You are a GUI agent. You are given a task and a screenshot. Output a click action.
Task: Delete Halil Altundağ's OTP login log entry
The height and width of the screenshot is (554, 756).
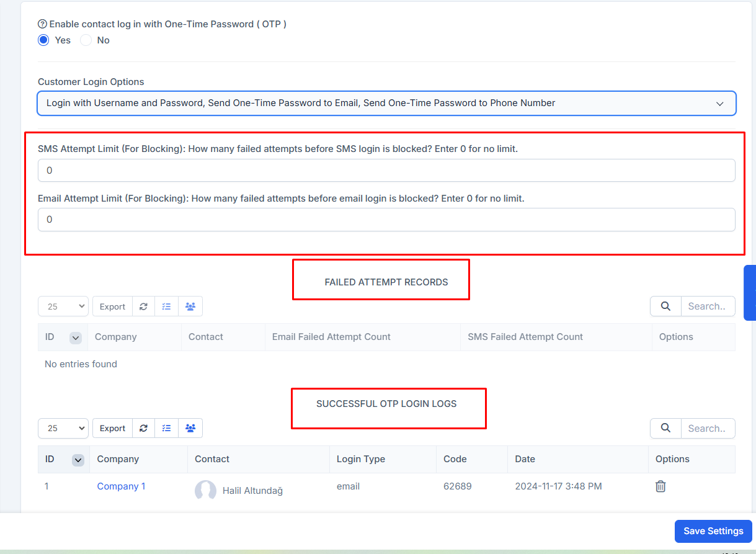[660, 486]
